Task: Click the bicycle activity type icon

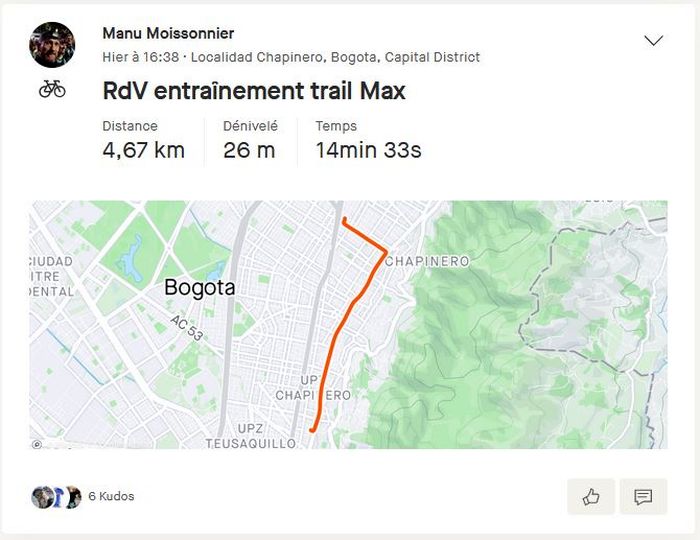Action: pyautogui.click(x=52, y=89)
